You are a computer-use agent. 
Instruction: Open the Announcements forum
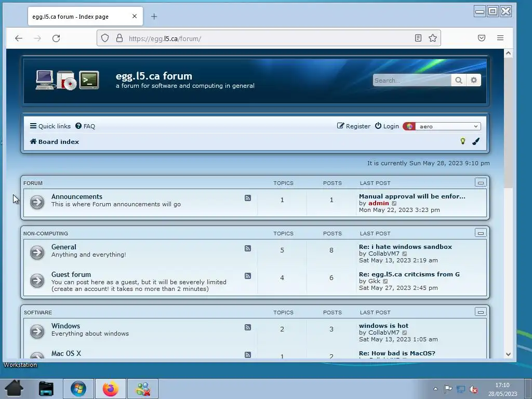point(77,196)
